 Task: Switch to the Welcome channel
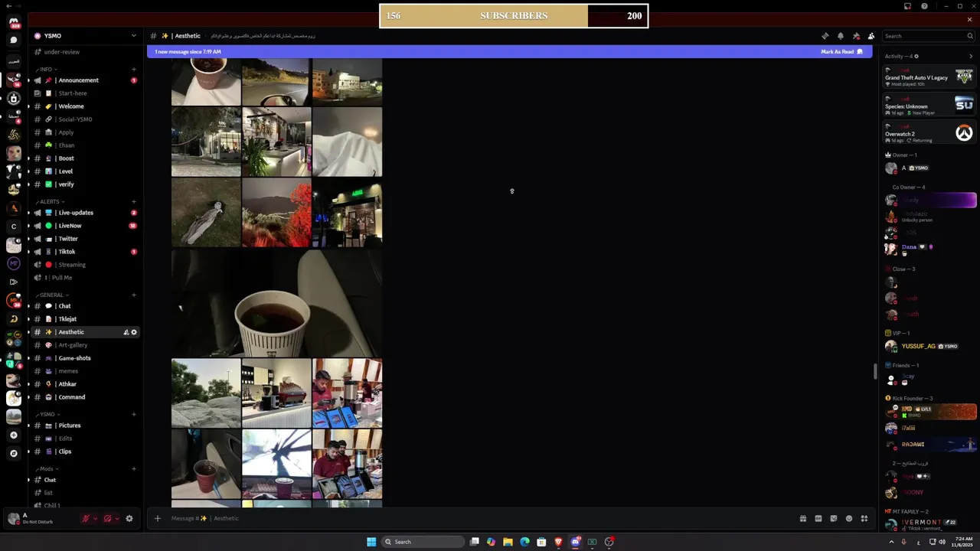84,106
